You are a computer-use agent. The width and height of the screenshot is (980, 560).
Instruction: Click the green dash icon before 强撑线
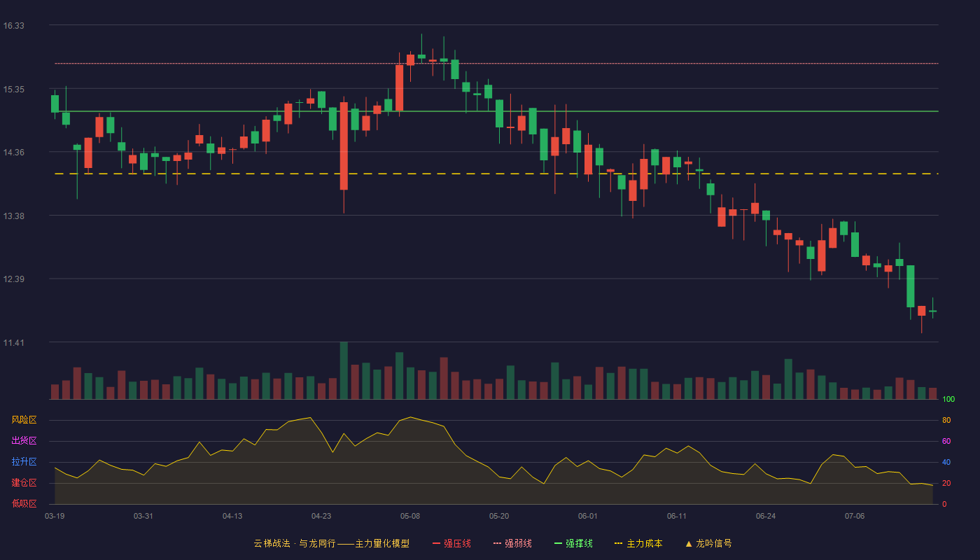(x=559, y=543)
